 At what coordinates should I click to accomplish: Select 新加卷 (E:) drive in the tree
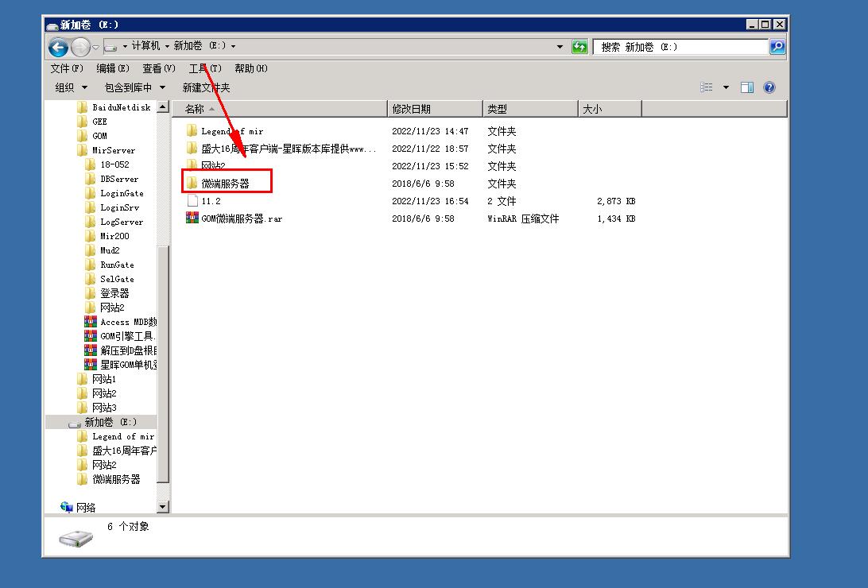103,422
